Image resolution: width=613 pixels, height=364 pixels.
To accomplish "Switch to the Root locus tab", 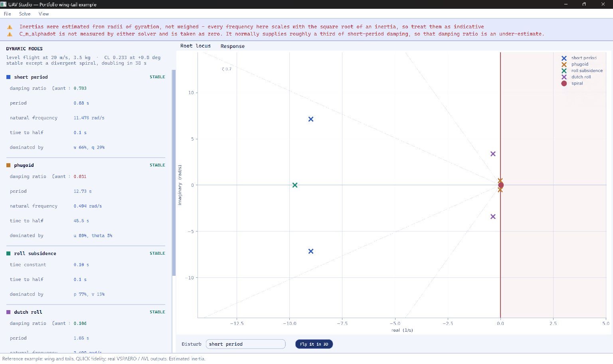I will point(196,46).
